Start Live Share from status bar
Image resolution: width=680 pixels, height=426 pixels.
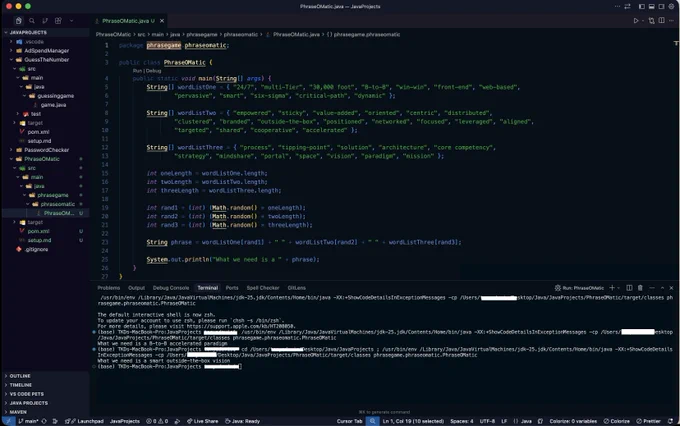[203, 421]
